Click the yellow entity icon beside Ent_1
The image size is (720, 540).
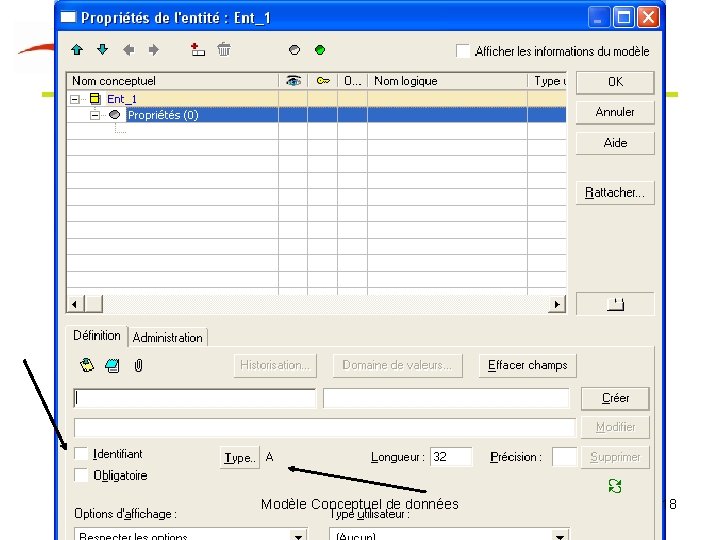(x=95, y=99)
